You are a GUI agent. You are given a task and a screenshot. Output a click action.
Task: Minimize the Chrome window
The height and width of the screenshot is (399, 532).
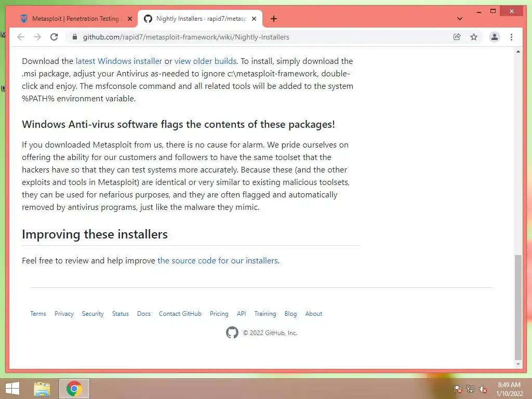click(x=478, y=12)
